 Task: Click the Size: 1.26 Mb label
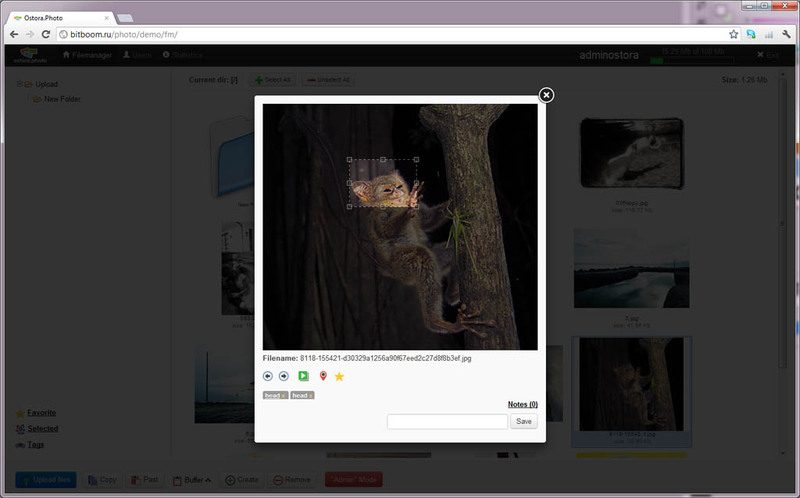(744, 80)
